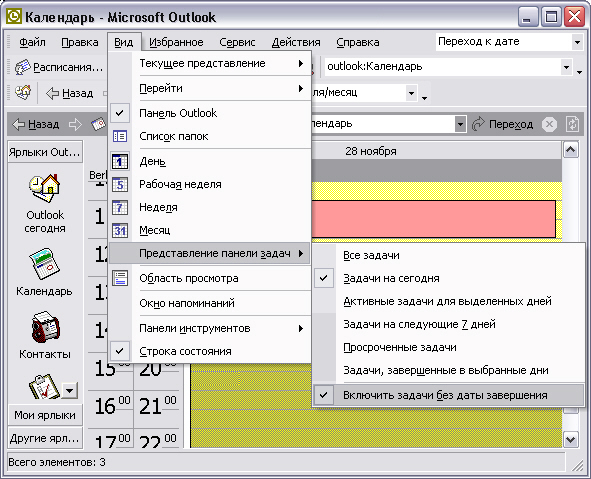This screenshot has width=591, height=479.
Task: Click the Список папок icon
Action: [120, 136]
